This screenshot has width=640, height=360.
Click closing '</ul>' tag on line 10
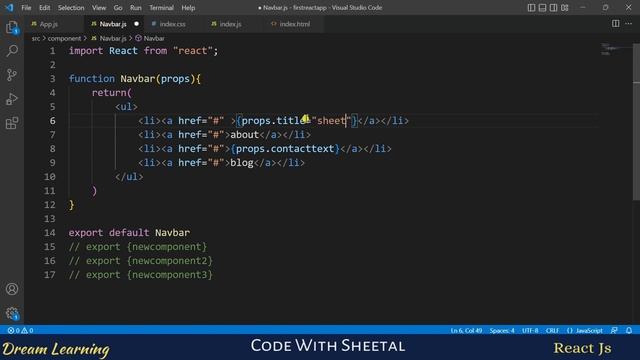tap(129, 177)
